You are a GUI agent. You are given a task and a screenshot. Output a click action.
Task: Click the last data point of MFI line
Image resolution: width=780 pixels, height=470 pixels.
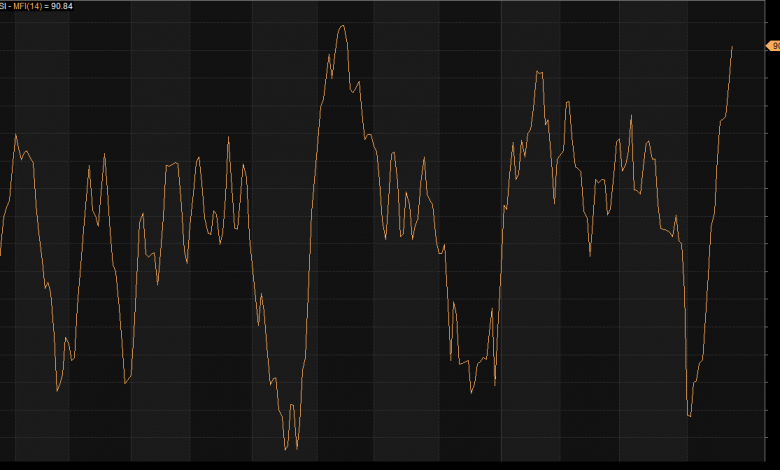click(x=732, y=47)
